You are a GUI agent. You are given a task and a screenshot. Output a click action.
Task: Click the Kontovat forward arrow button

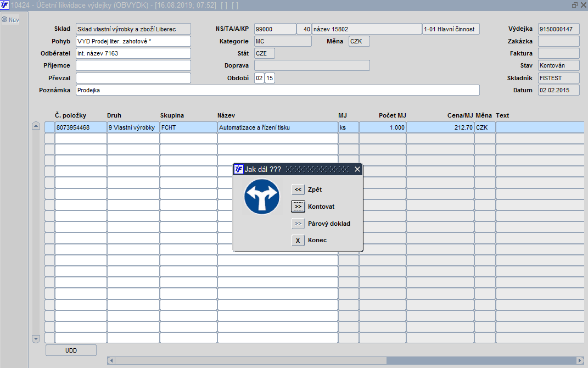coord(298,207)
